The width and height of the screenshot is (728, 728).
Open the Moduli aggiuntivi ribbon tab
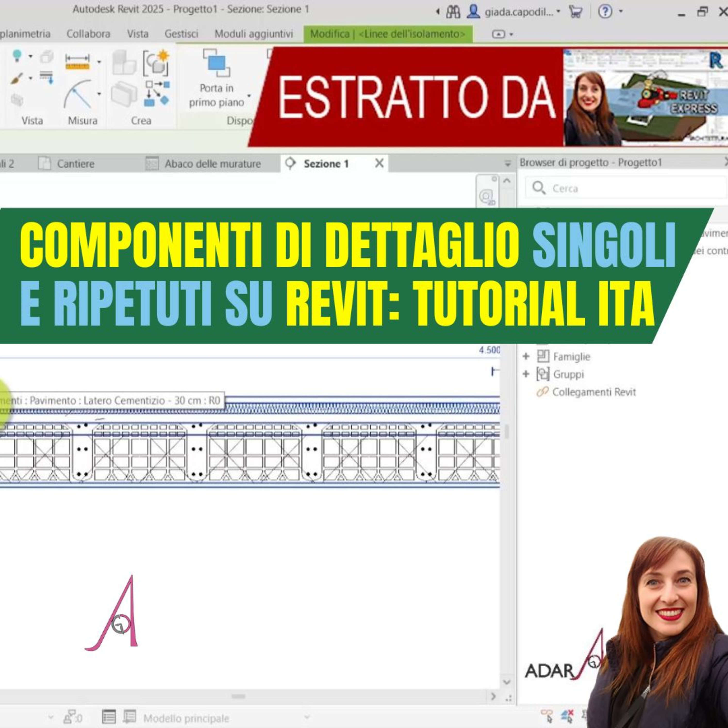pos(254,34)
